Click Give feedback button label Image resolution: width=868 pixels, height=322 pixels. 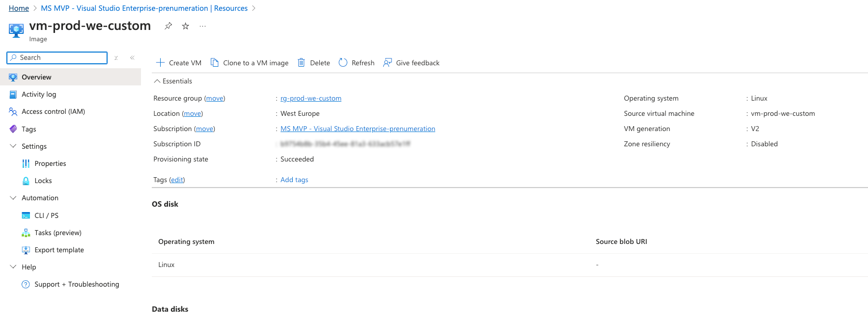click(418, 63)
